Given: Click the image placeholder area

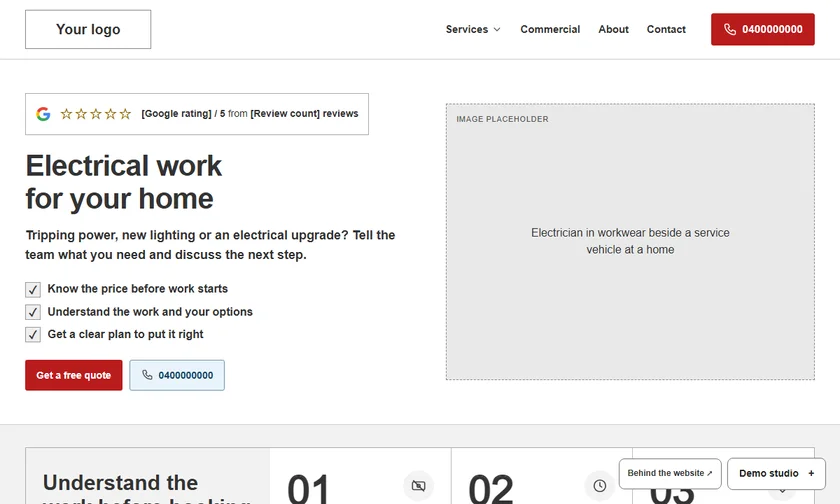Looking at the screenshot, I should click(630, 242).
